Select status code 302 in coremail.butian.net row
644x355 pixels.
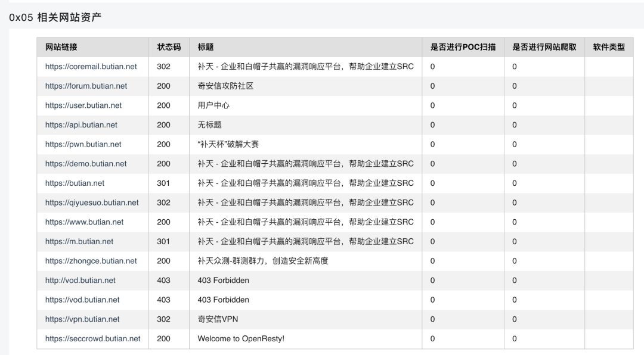pyautogui.click(x=163, y=67)
